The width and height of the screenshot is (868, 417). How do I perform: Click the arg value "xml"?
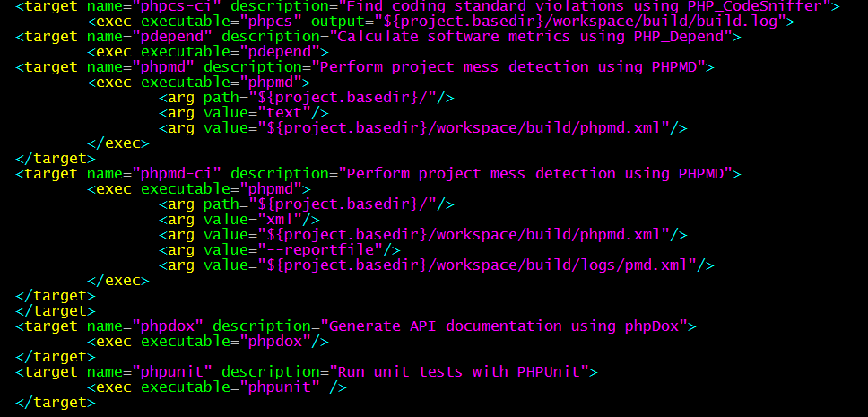(280, 220)
